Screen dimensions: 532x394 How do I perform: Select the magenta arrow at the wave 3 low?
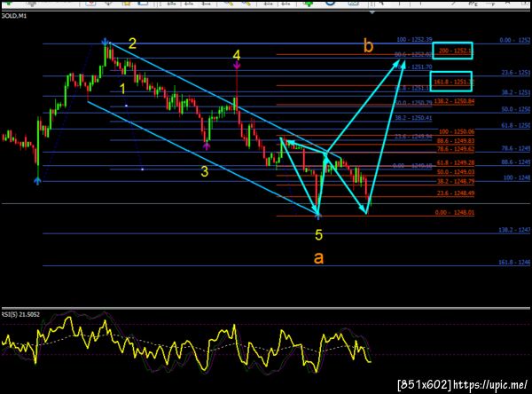pyautogui.click(x=207, y=146)
